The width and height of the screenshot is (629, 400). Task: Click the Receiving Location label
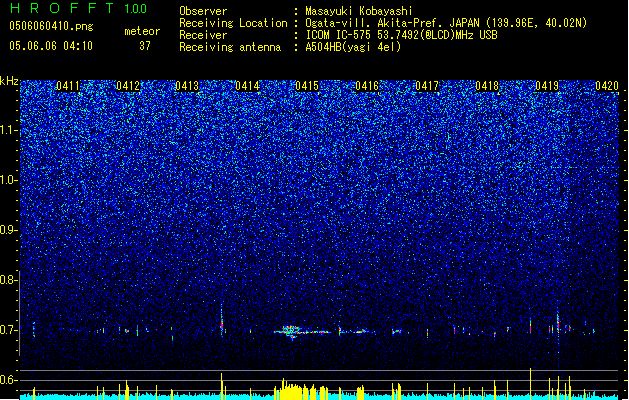(233, 23)
